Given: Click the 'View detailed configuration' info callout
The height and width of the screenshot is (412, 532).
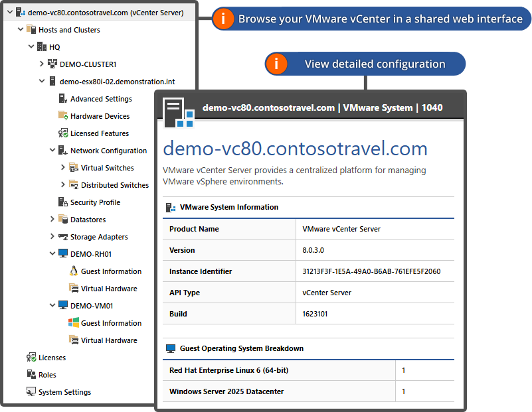Looking at the screenshot, I should point(365,64).
